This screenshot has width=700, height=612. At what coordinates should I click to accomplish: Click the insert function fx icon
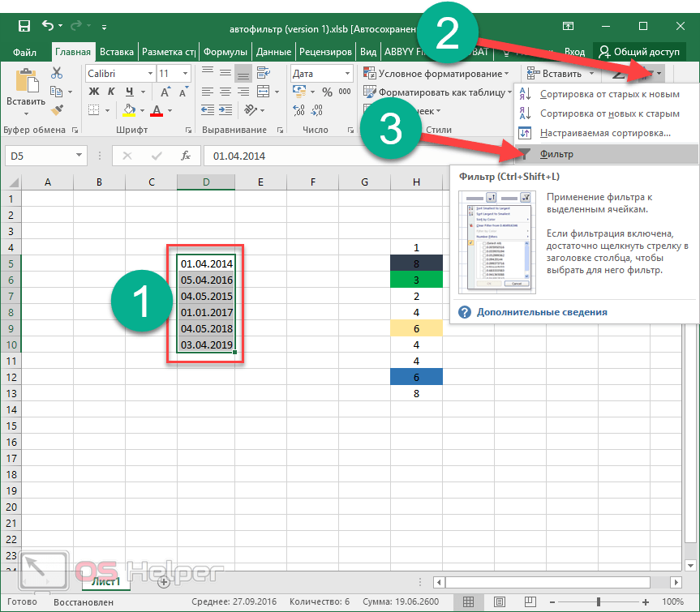186,156
